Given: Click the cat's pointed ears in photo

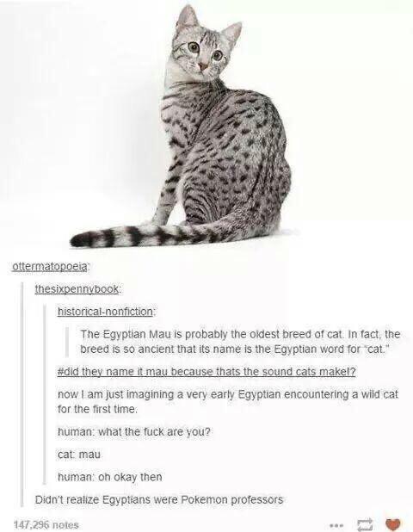Looking at the screenshot, I should 209,23.
